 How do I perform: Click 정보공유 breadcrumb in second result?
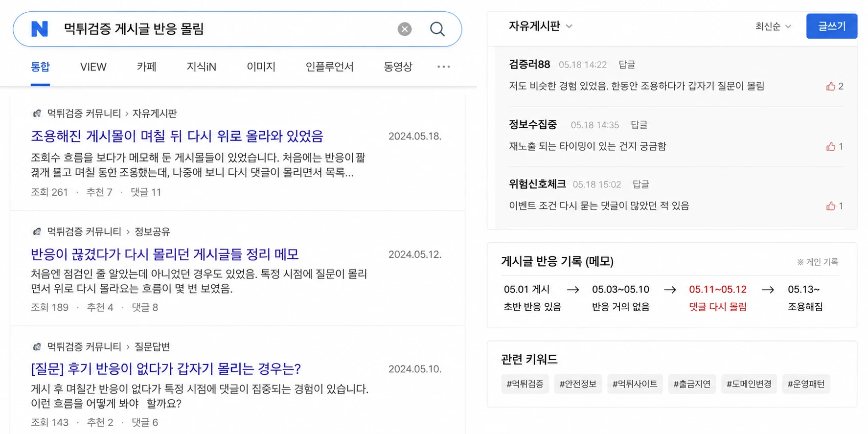152,231
